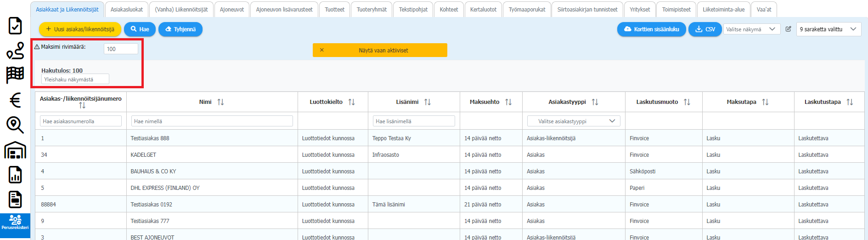868x240 pixels.
Task: Click the map grid sidebar icon
Action: click(15, 75)
